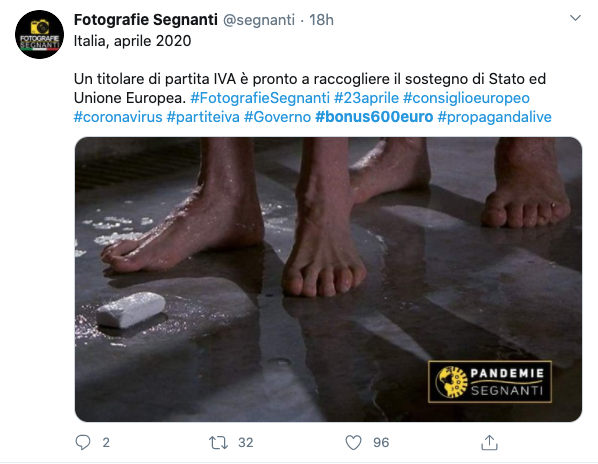Visit the @segnanti handle link

coord(259,20)
